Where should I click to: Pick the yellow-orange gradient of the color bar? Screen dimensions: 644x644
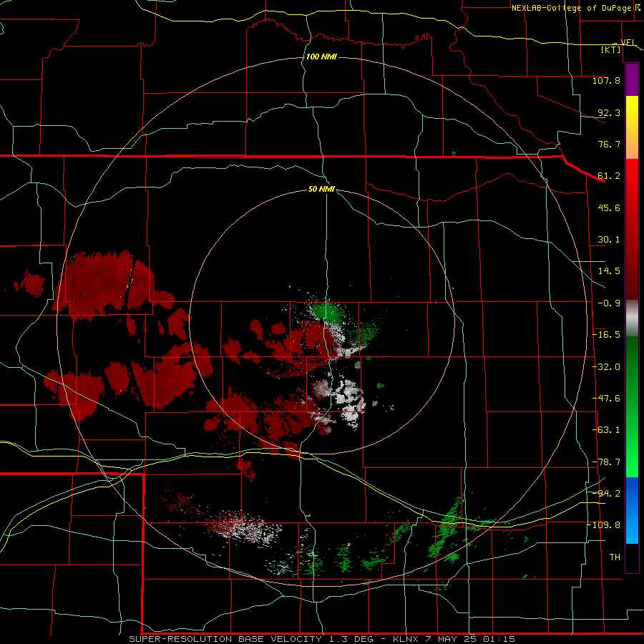coord(632,127)
